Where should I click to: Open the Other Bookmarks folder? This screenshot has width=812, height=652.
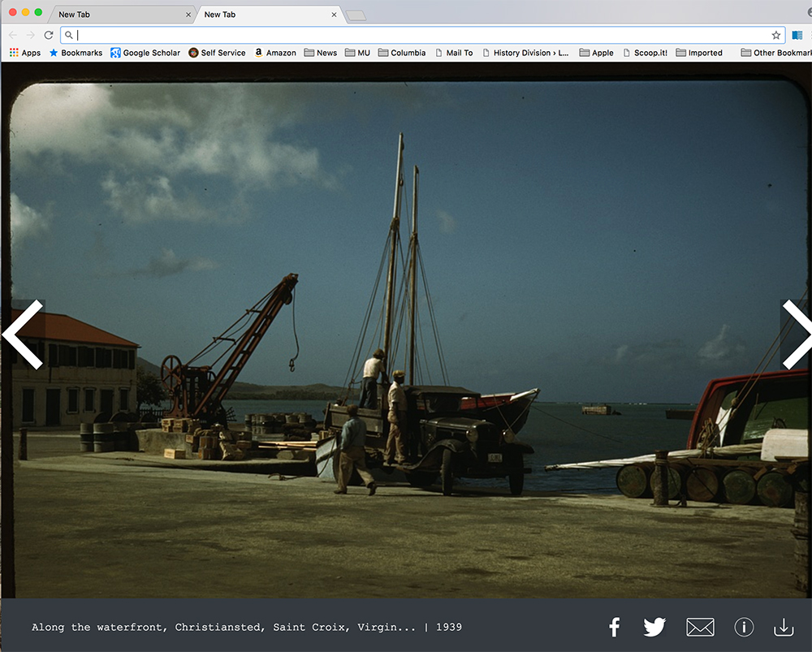pyautogui.click(x=775, y=53)
